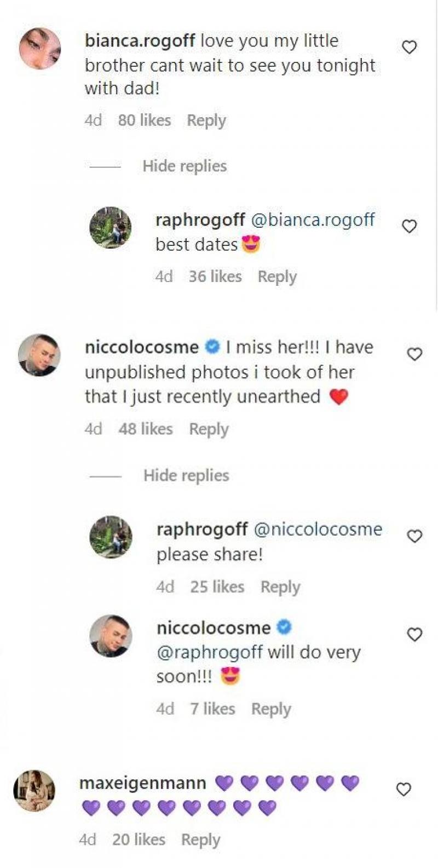View the 48 likes on niccolocosme's comment

click(146, 429)
